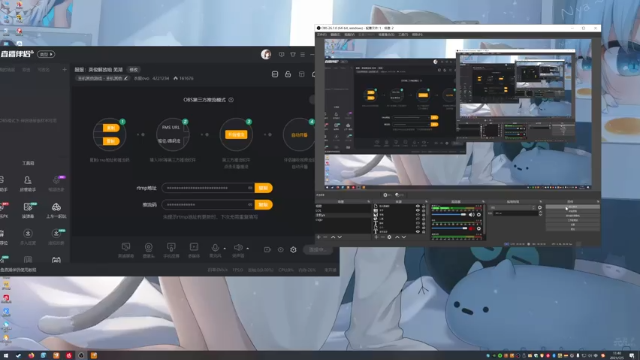Expand the speaker options arrow

pos(247,248)
